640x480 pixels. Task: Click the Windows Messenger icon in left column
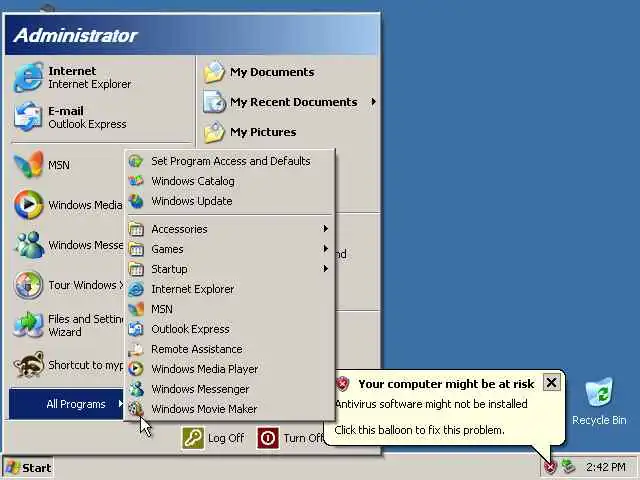tap(29, 245)
